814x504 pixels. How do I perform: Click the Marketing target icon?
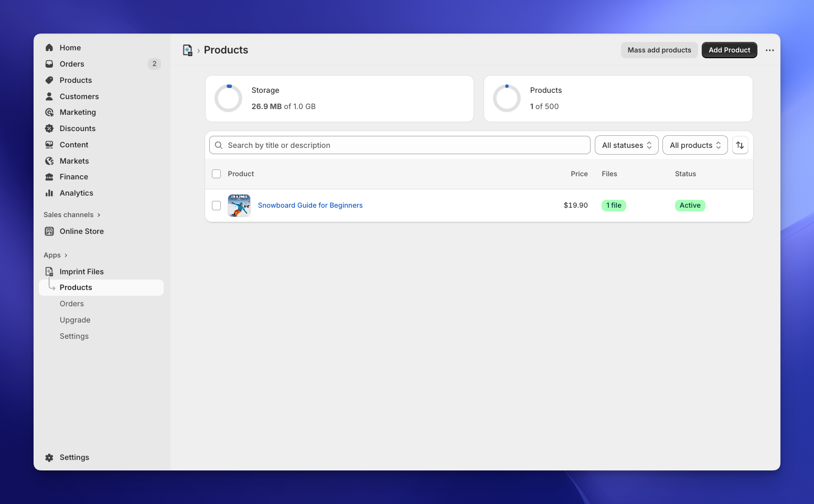(x=49, y=112)
